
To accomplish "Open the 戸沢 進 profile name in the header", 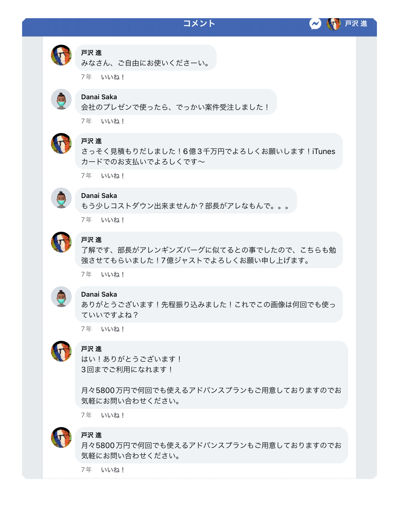I will [x=356, y=24].
